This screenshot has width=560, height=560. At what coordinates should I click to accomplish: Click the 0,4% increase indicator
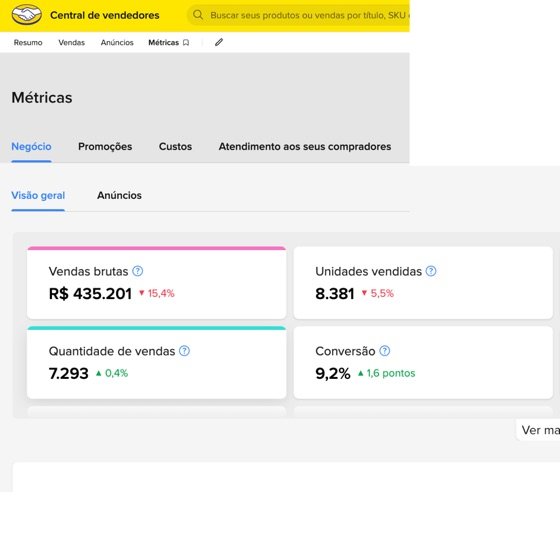pos(112,373)
